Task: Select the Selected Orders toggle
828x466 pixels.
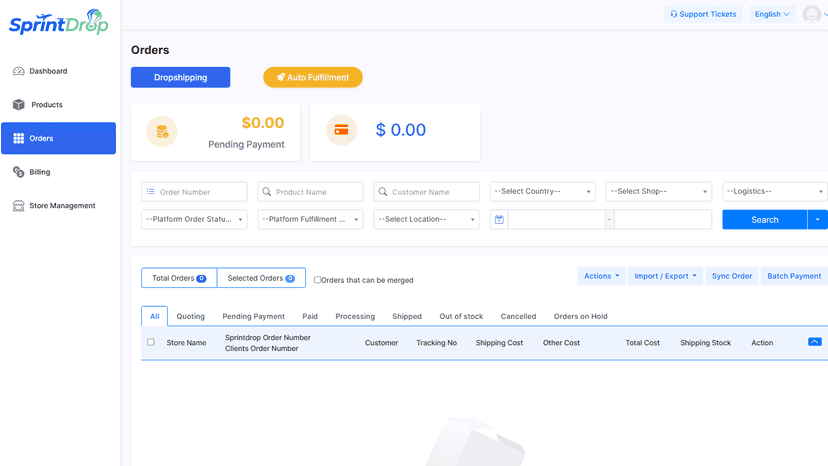Action: 261,278
